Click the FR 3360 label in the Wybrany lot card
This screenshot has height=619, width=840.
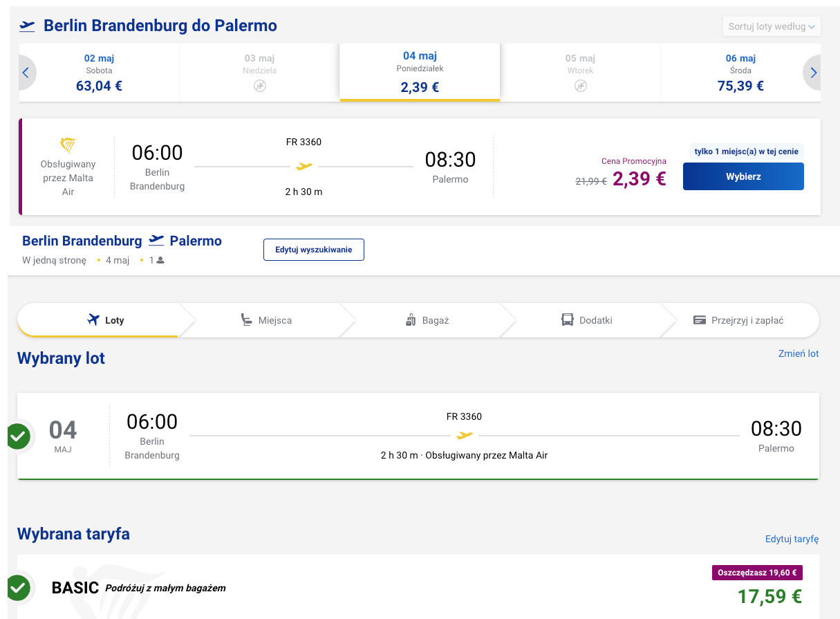(x=465, y=416)
